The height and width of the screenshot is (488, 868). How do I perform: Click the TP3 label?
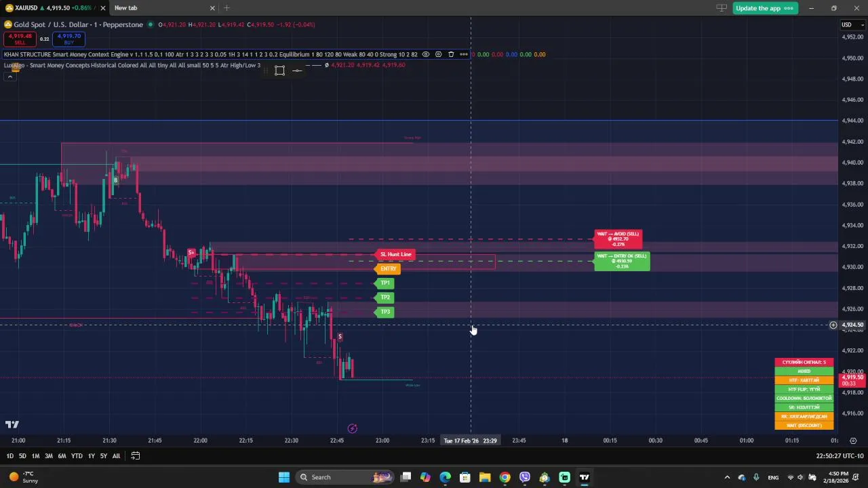tap(384, 312)
